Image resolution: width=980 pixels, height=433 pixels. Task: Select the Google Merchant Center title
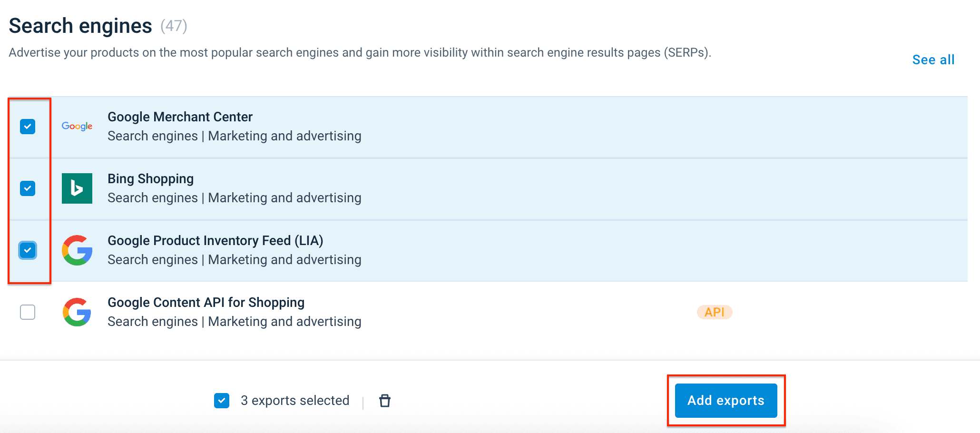(180, 117)
